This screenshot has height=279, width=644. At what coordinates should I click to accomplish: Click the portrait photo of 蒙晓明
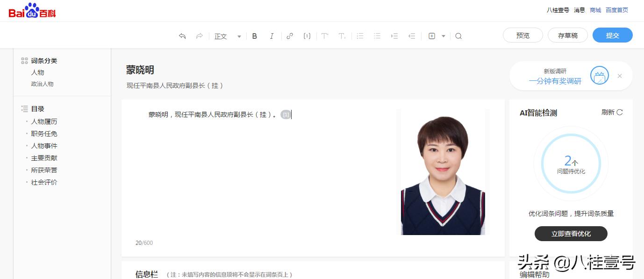(x=442, y=172)
